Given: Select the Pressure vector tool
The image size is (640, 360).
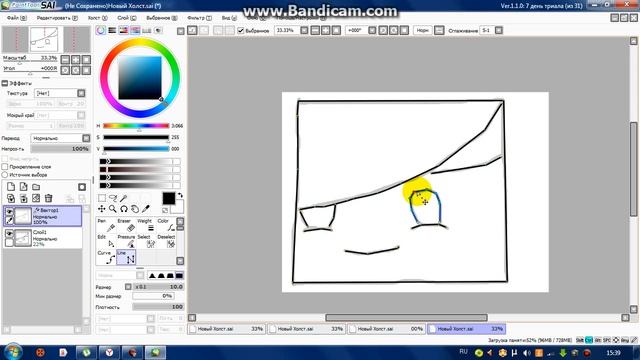Looking at the screenshot, I should (126, 241).
